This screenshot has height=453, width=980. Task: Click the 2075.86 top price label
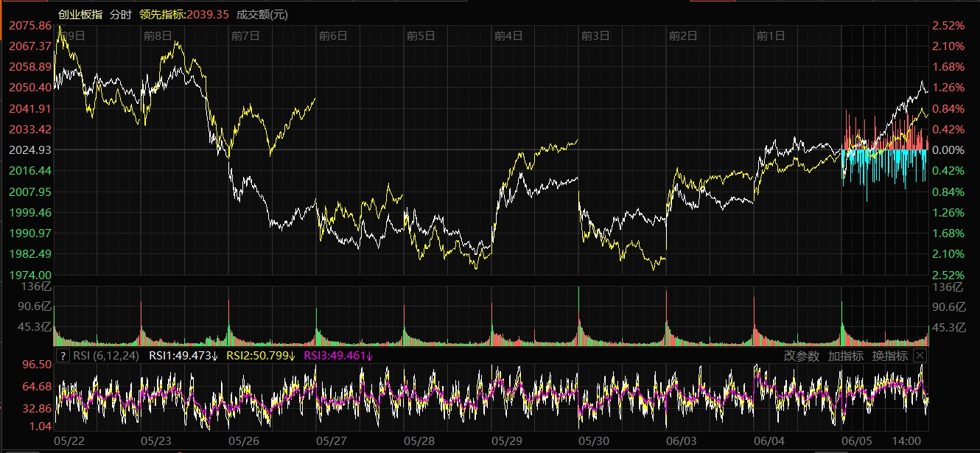tap(29, 25)
